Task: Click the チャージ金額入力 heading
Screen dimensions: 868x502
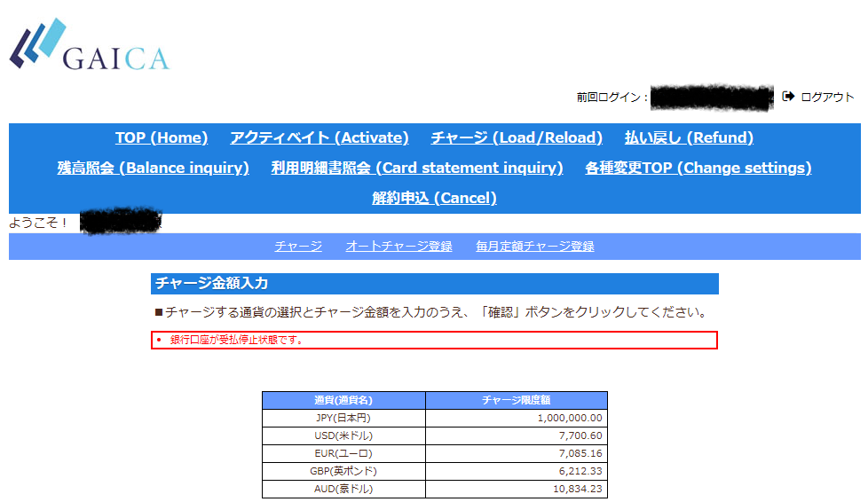Action: [x=435, y=284]
